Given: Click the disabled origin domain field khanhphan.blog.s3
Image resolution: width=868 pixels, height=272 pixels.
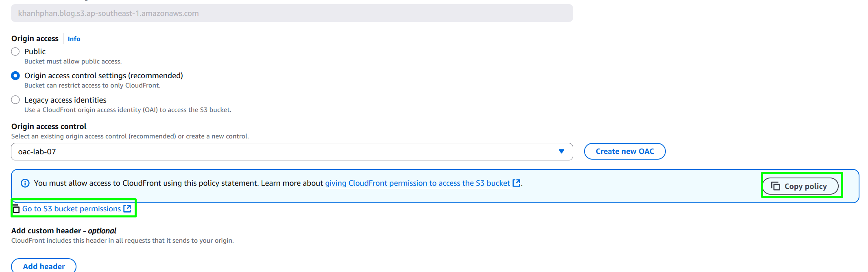Looking at the screenshot, I should pyautogui.click(x=292, y=13).
